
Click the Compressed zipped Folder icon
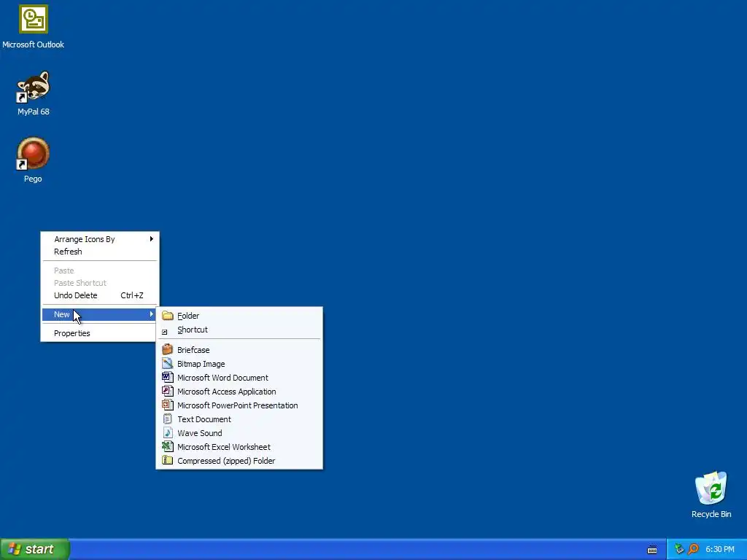[x=167, y=460]
